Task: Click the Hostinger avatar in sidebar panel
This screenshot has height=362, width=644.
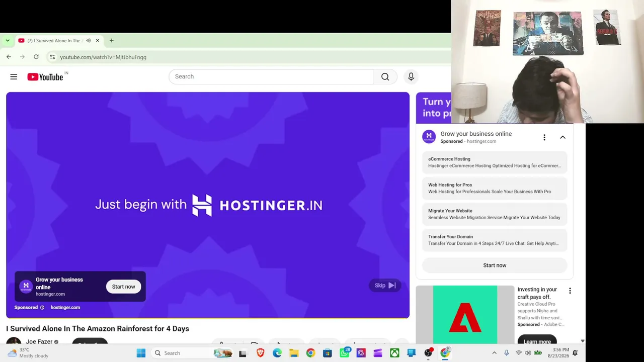Action: [429, 137]
